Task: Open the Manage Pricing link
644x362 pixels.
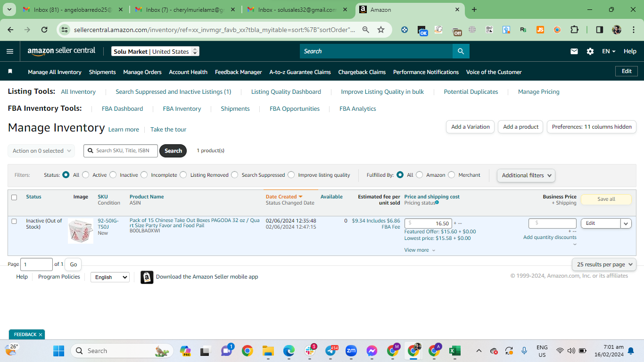Action: (538, 92)
